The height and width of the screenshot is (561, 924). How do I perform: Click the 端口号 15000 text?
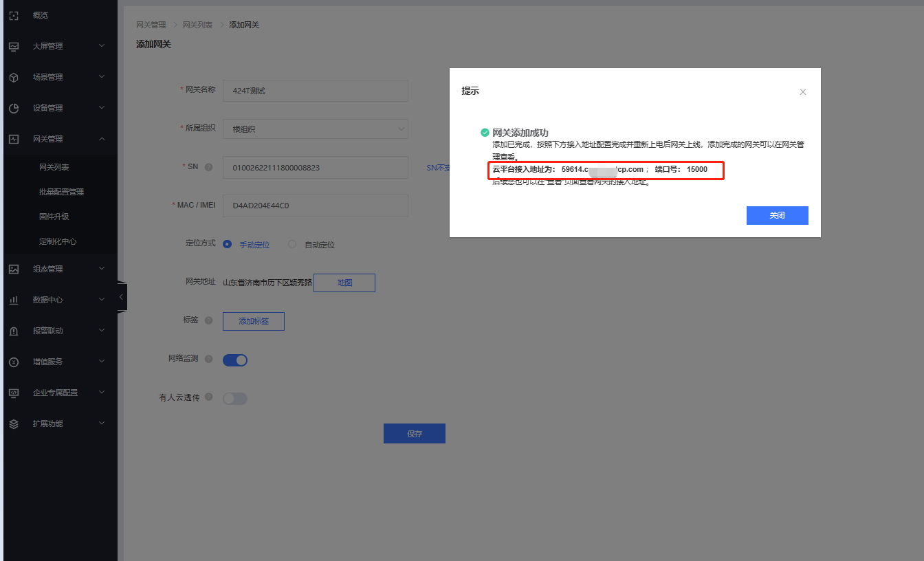[x=681, y=169]
